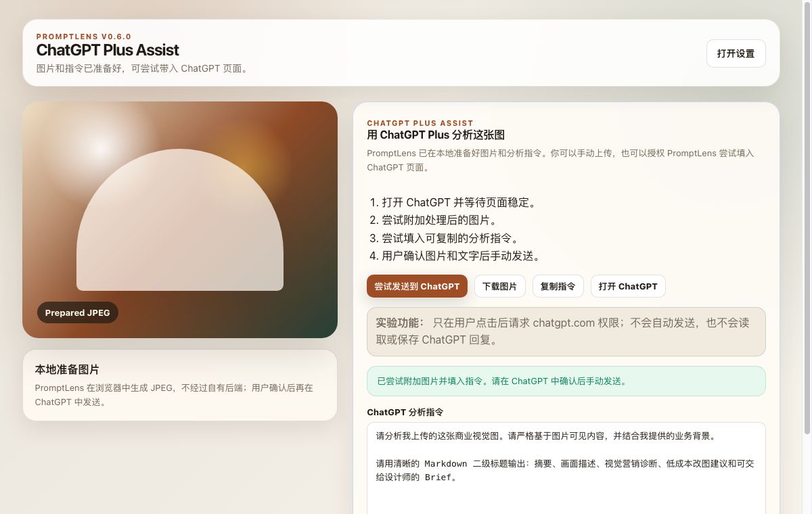812x514 pixels.
Task: Click the page vertical scrollbar
Action: coord(807,216)
